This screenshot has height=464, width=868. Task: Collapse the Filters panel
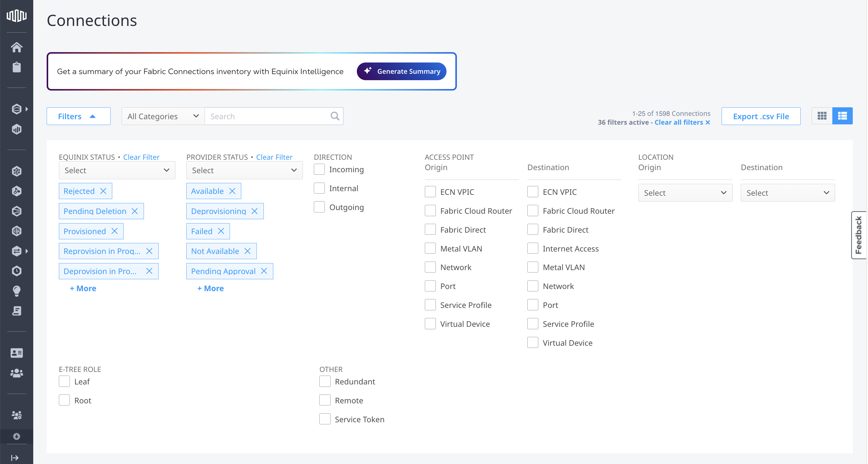(78, 116)
